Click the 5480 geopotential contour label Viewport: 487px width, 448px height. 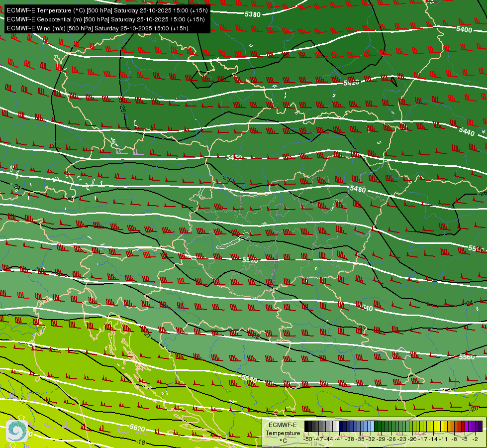pos(358,189)
